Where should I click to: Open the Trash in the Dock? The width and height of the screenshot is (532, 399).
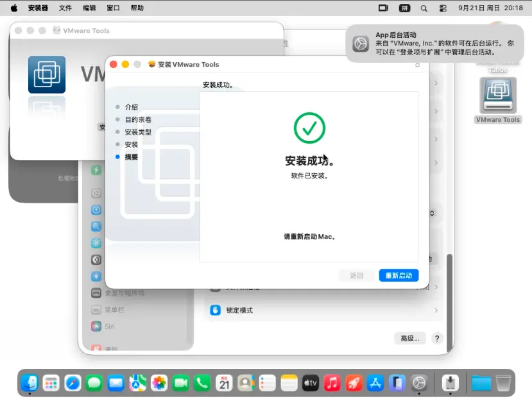[x=503, y=383]
